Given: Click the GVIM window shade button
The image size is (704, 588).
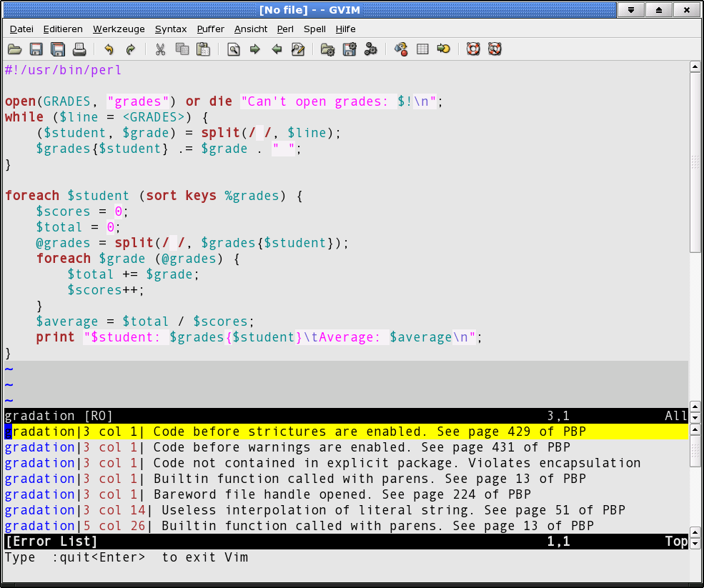Looking at the screenshot, I should [x=631, y=10].
